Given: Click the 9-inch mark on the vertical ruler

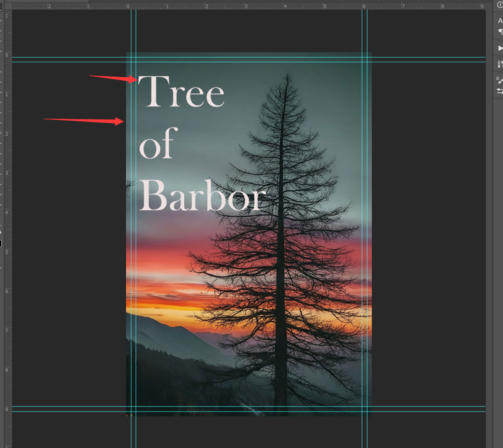Looking at the screenshot, I should (6, 410).
